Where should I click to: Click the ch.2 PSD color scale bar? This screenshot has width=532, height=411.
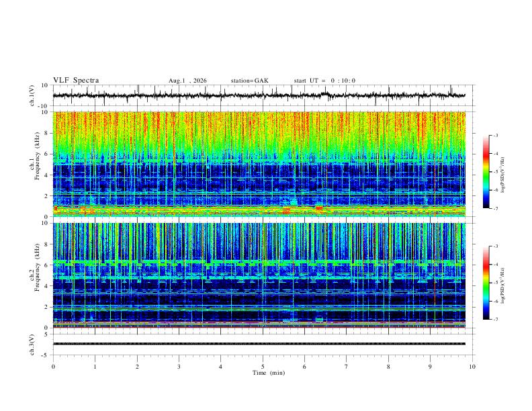coord(486,283)
